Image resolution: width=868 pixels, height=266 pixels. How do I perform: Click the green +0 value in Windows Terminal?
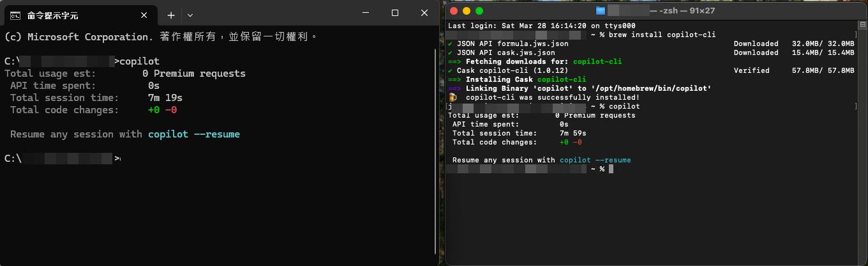153,110
